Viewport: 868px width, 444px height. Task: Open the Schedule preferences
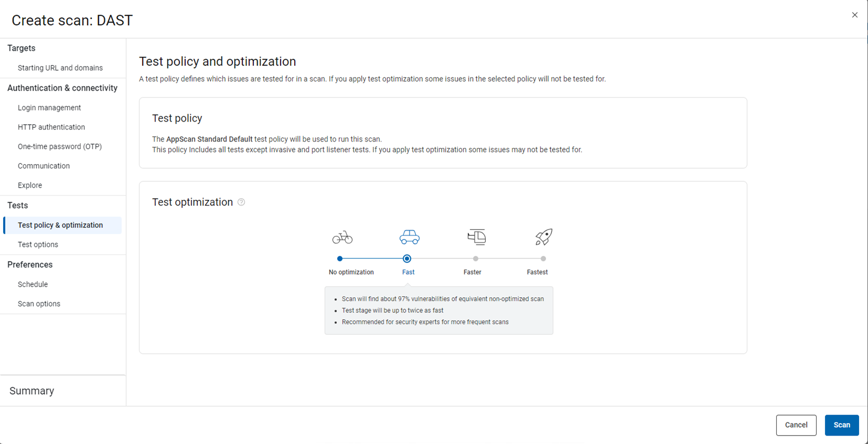(33, 284)
